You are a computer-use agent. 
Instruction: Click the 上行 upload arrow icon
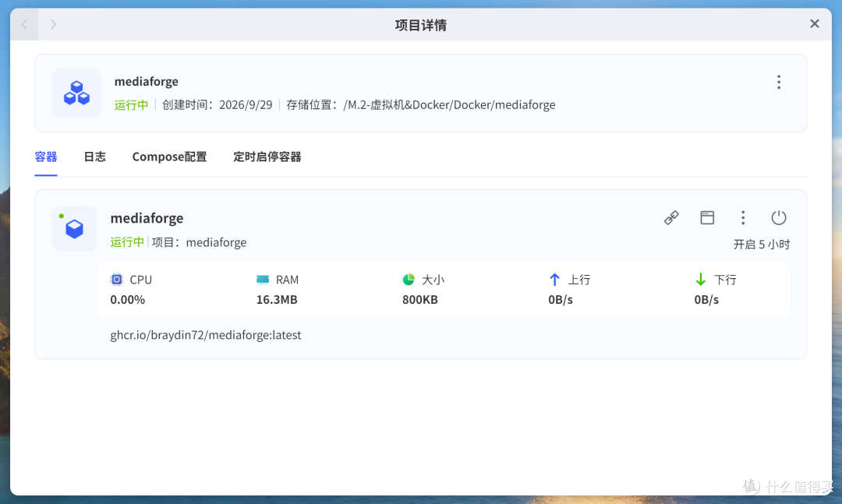(x=555, y=280)
